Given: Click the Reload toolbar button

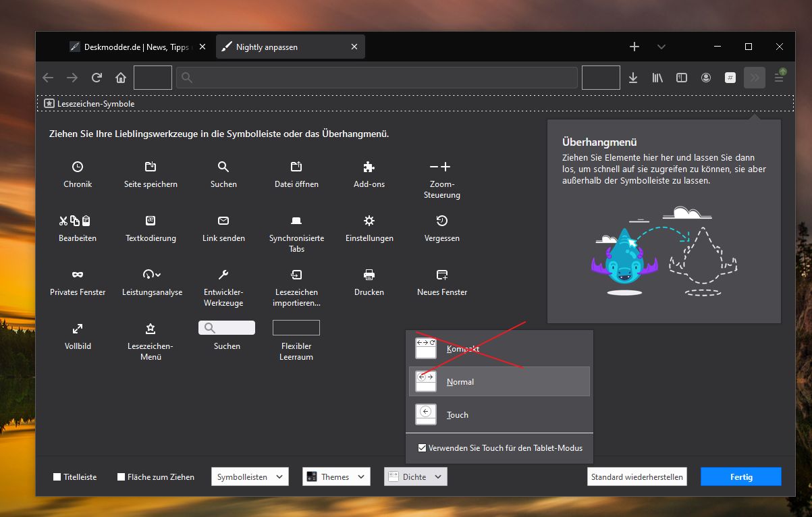Looking at the screenshot, I should (97, 78).
